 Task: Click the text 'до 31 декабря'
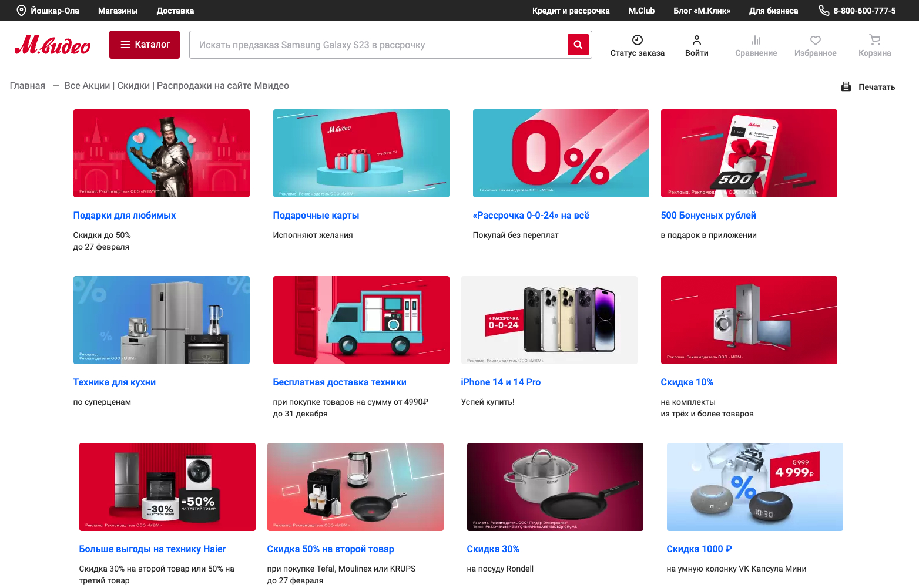[x=300, y=414]
